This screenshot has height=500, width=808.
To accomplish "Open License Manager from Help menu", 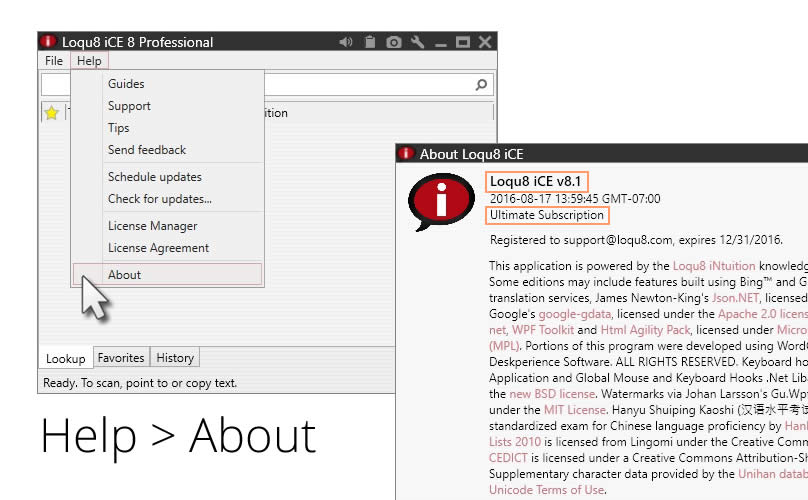I will pos(152,226).
